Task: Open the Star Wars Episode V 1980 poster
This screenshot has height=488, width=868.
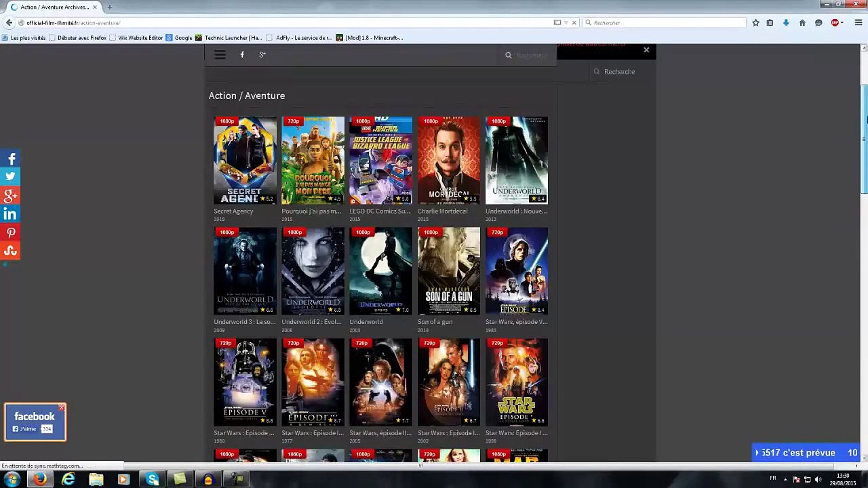Action: point(245,382)
